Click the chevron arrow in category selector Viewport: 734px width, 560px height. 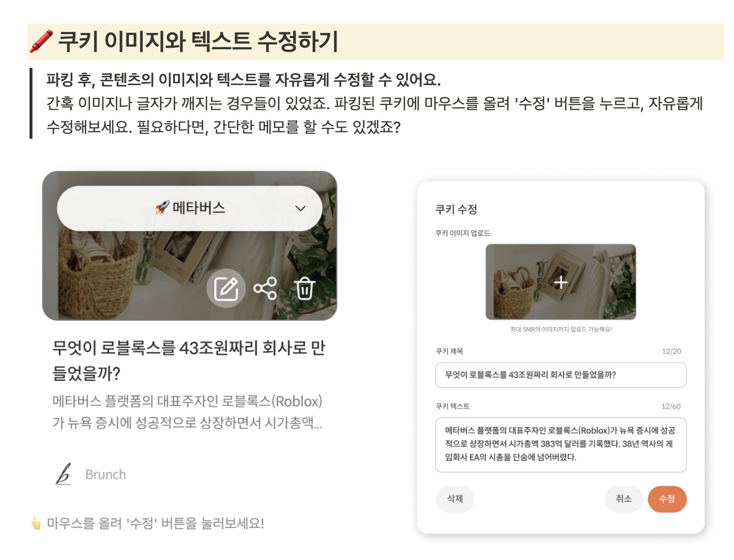click(300, 208)
